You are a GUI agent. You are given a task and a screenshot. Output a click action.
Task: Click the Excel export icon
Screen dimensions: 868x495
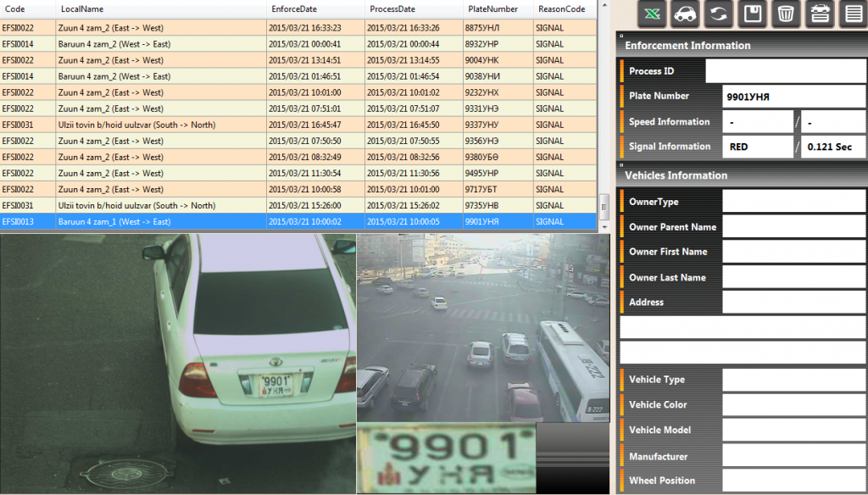[652, 14]
